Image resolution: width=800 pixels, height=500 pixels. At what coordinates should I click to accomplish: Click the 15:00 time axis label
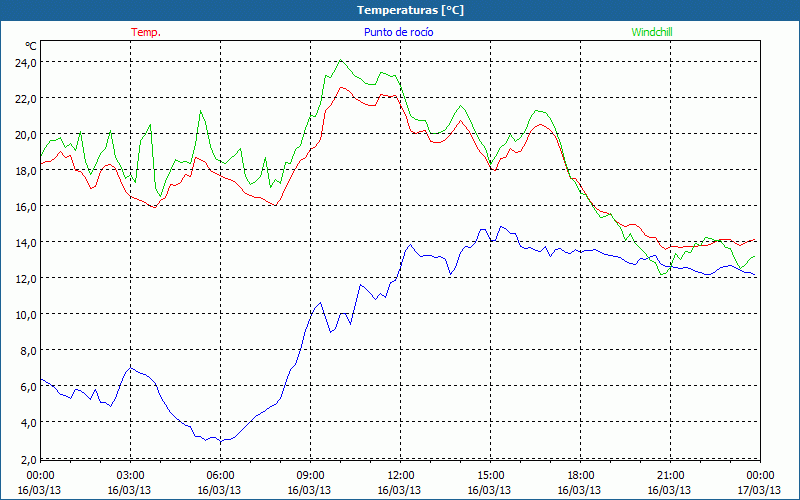click(x=490, y=476)
